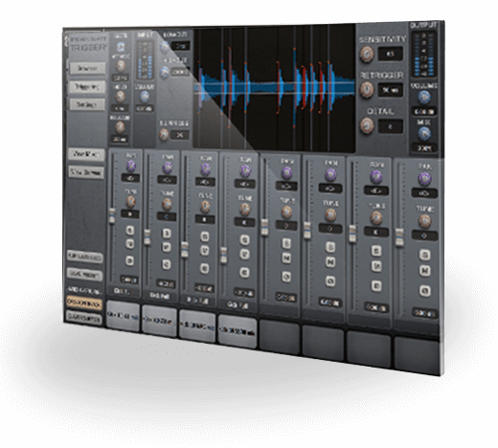Viewport: 498px width, 448px height.
Task: Click the first channel's Pan knob
Action: click(x=131, y=167)
